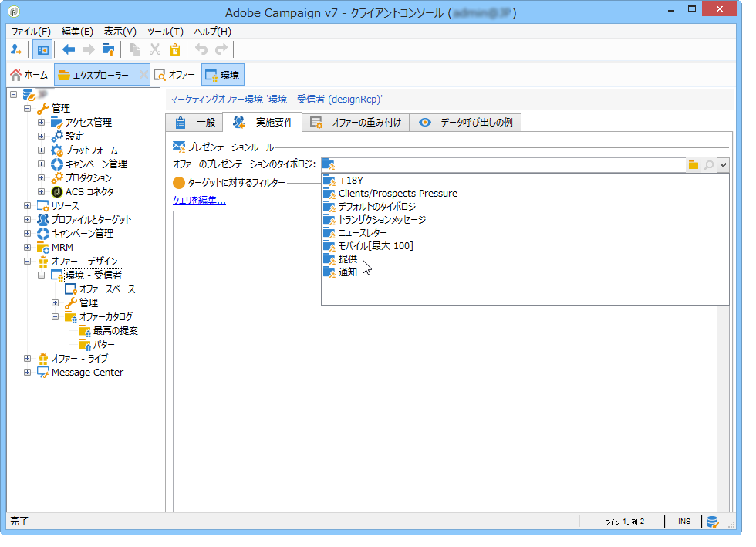Image resolution: width=756 pixels, height=547 pixels.
Task: Expand the リソース node
Action: 28,206
